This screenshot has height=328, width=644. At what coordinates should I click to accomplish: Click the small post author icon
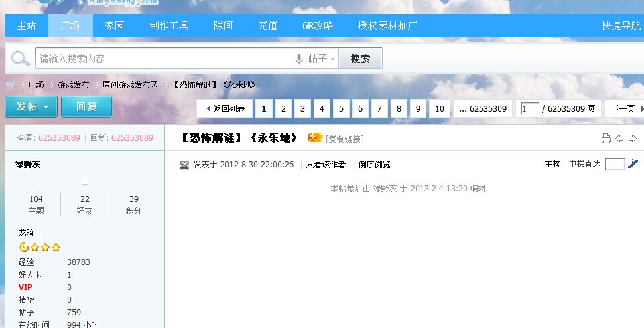click(x=184, y=165)
